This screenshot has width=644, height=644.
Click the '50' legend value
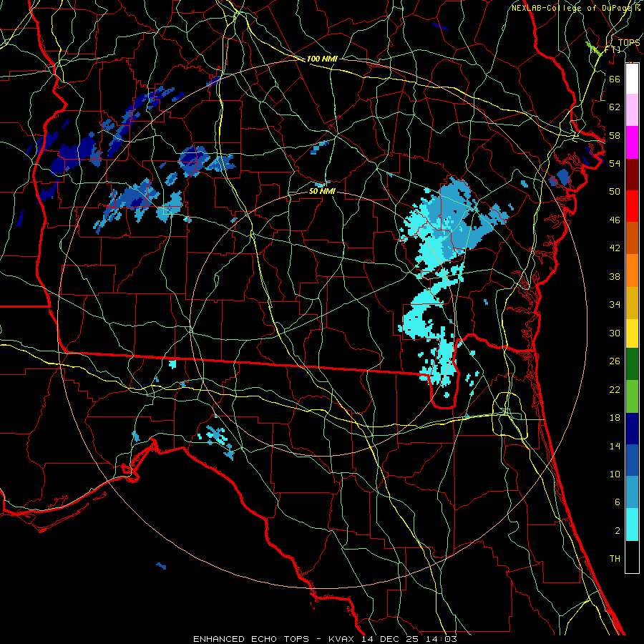[x=615, y=191]
